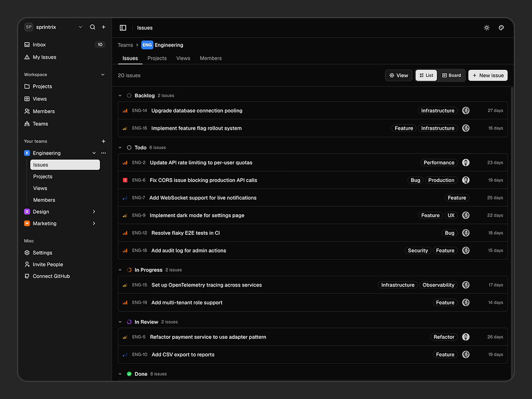Switch to Board layout
Screen dimensions: 532x399
pyautogui.click(x=451, y=76)
